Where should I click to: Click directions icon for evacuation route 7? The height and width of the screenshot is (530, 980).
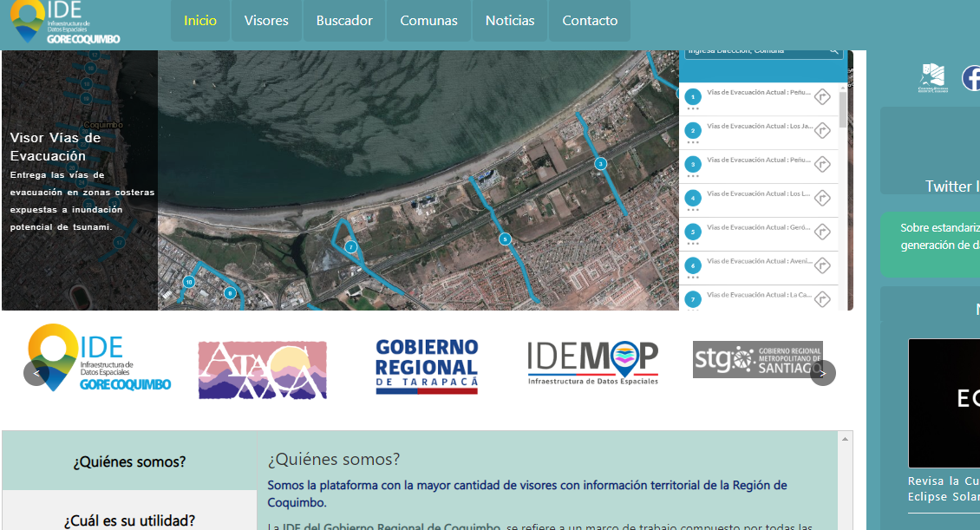pyautogui.click(x=822, y=299)
